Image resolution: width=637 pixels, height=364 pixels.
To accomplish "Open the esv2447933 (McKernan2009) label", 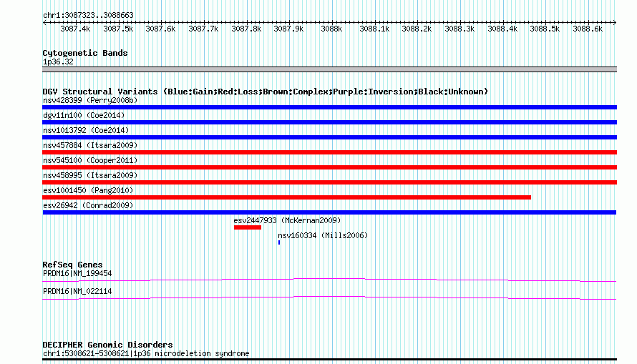I will click(x=287, y=220).
